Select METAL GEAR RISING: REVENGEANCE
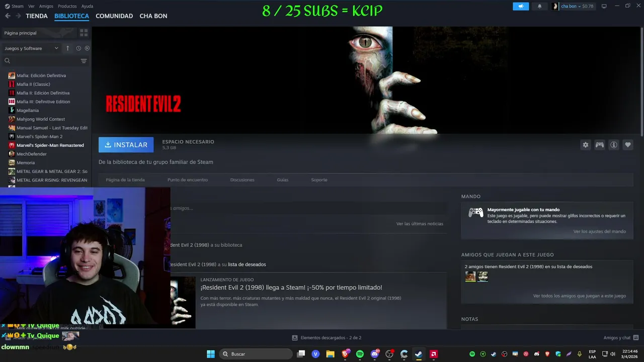Screen dimensions: 644x362 tap(52, 180)
